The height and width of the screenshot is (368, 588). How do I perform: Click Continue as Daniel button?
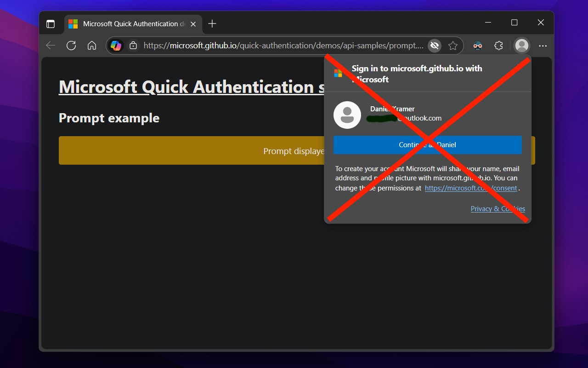point(428,144)
